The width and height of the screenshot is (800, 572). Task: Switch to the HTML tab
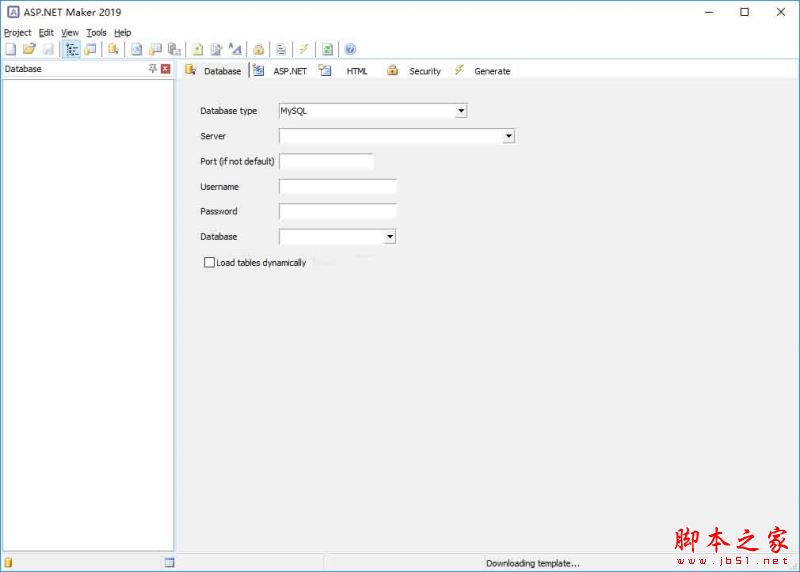point(343,71)
